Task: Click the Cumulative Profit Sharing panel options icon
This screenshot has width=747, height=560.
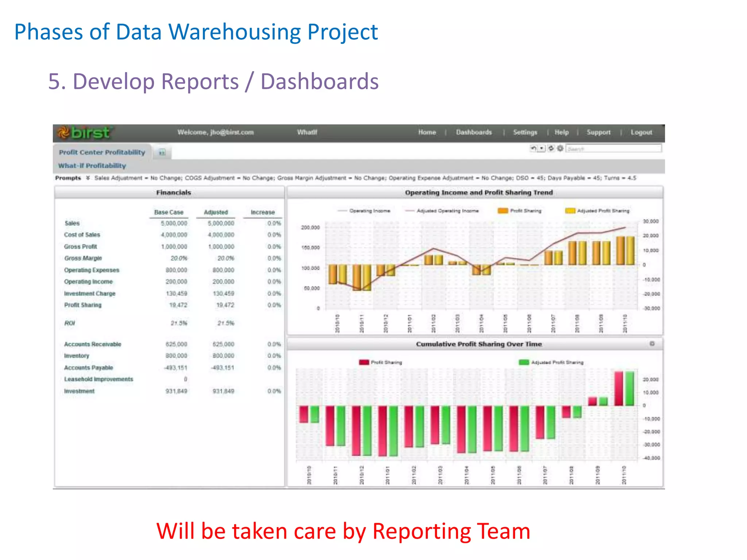Action: tap(652, 344)
